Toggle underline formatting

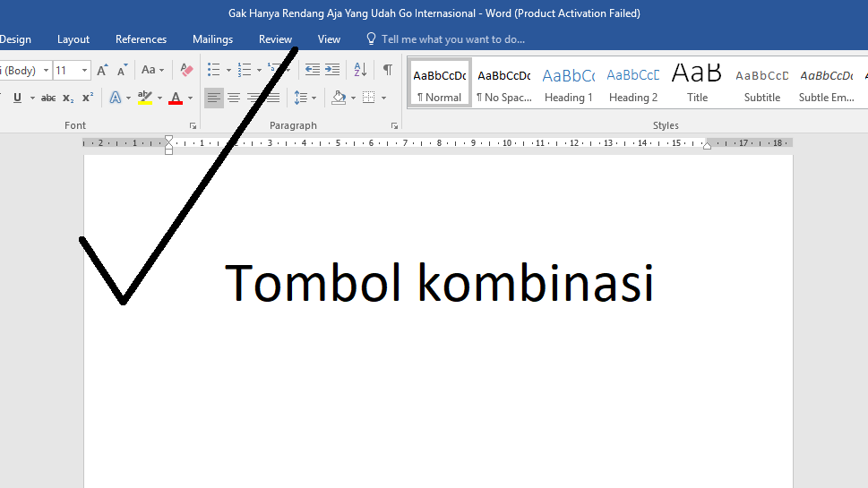click(x=17, y=98)
